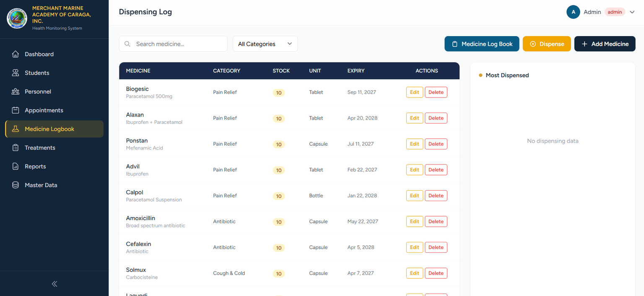The height and width of the screenshot is (296, 644).
Task: Click the Personnel group icon
Action: (x=16, y=92)
